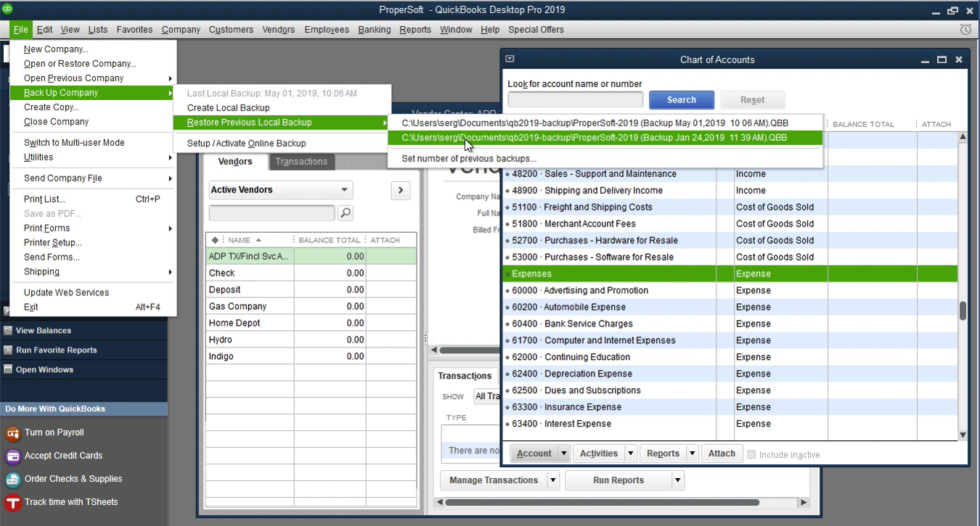Select Open or Restore Company menu item
The image size is (980, 526).
coord(80,64)
